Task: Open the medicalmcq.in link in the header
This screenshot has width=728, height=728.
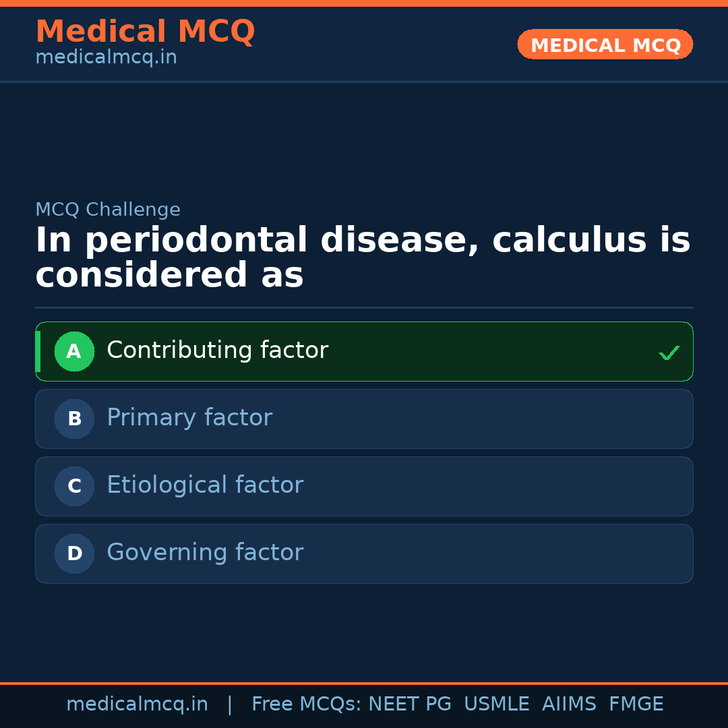Action: click(105, 57)
